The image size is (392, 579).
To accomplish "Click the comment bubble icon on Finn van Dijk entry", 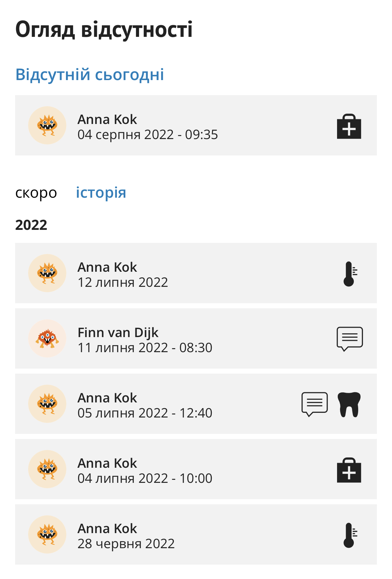I will (x=349, y=339).
